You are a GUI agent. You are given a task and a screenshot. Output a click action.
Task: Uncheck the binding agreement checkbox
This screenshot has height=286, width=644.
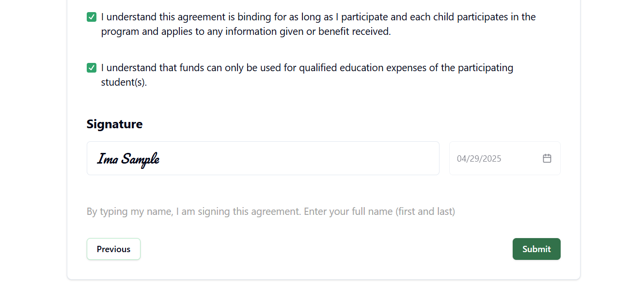pos(92,17)
